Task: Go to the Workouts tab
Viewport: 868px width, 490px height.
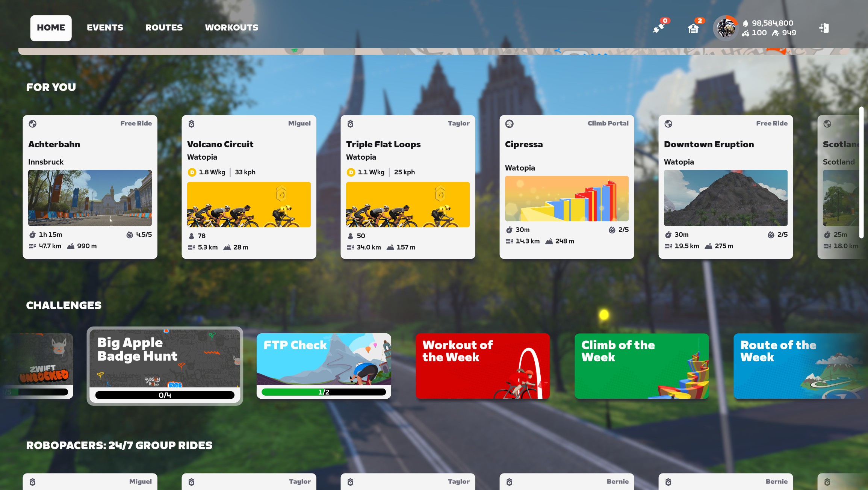Action: tap(231, 28)
